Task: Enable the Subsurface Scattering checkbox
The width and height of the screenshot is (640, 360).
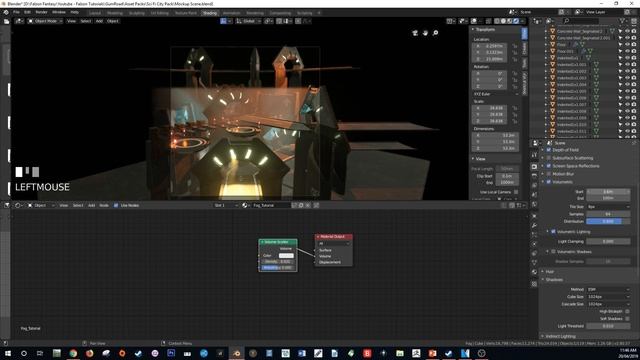Action: (549, 158)
